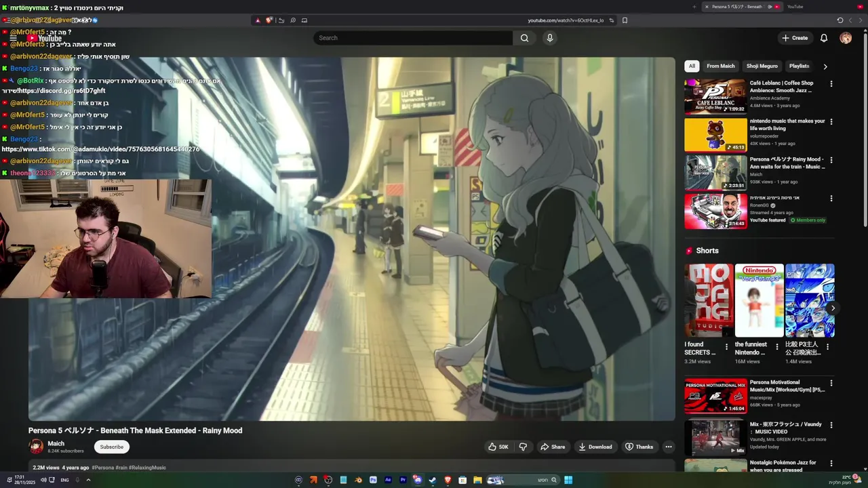
Task: Click the Thanks button
Action: coord(639,447)
